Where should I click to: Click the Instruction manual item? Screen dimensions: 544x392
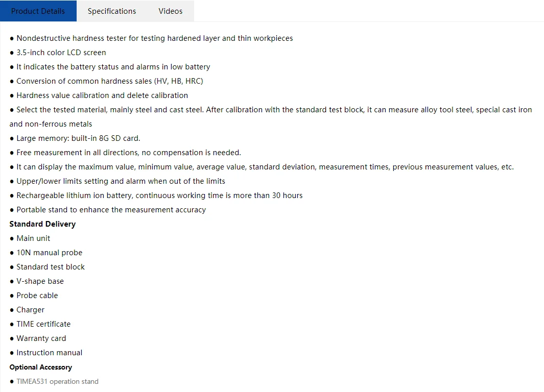click(49, 353)
